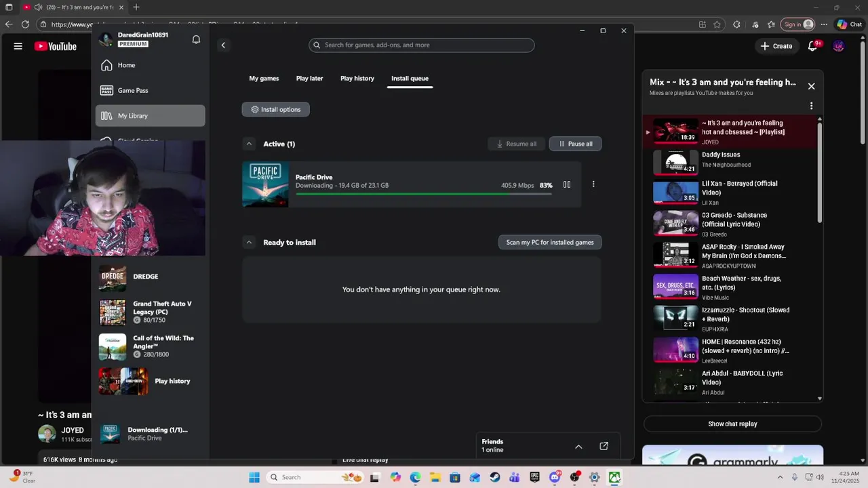Open browser favorites list icon
The width and height of the screenshot is (868, 488).
[771, 24]
